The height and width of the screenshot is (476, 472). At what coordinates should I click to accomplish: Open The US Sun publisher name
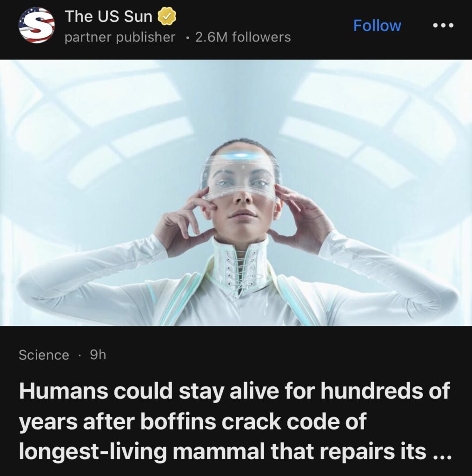click(x=108, y=16)
